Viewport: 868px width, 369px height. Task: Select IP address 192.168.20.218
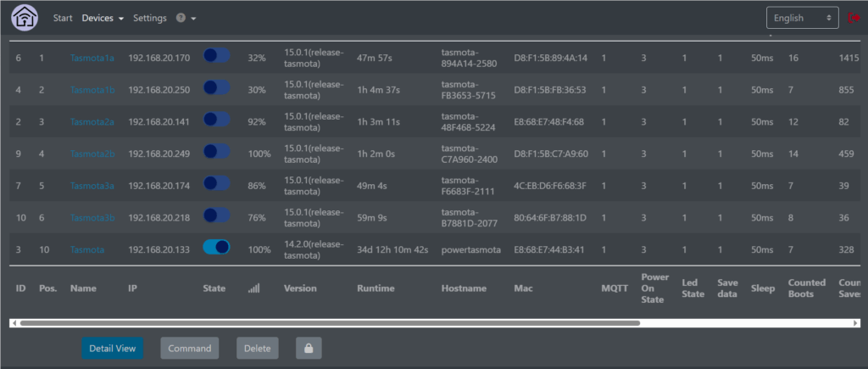point(159,218)
